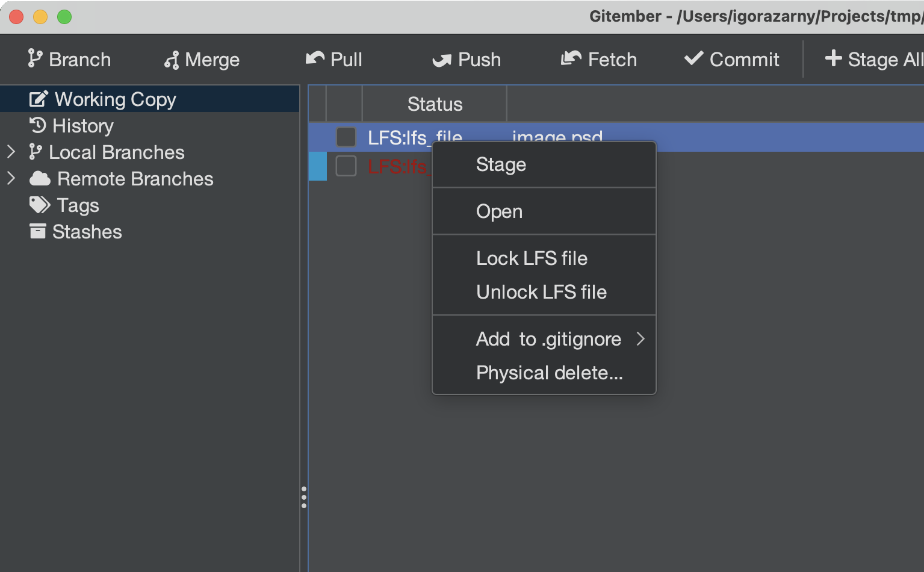Image resolution: width=924 pixels, height=572 pixels.
Task: Select Working Copy in the sidebar
Action: click(x=149, y=99)
